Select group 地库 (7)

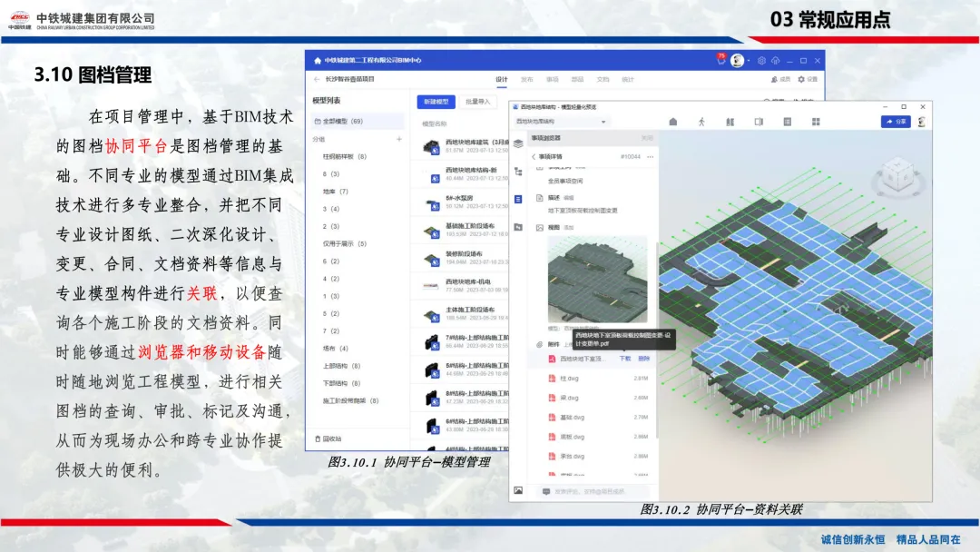pyautogui.click(x=336, y=192)
